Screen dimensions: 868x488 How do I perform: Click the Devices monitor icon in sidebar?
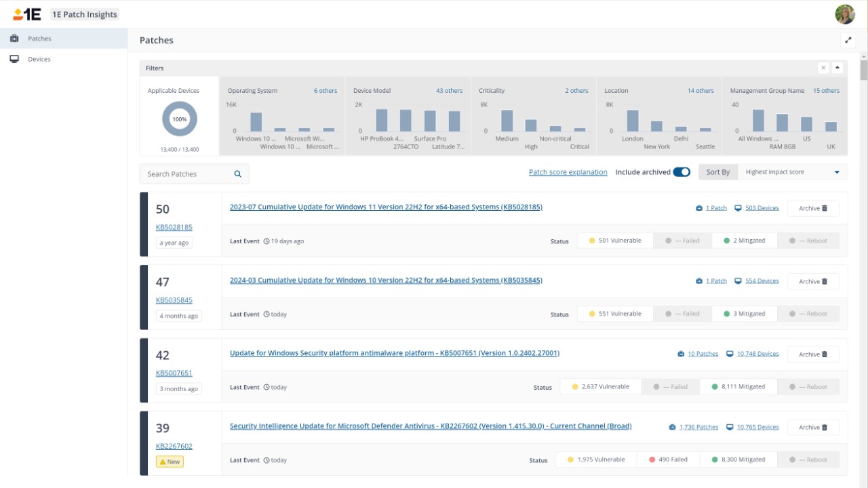click(14, 59)
